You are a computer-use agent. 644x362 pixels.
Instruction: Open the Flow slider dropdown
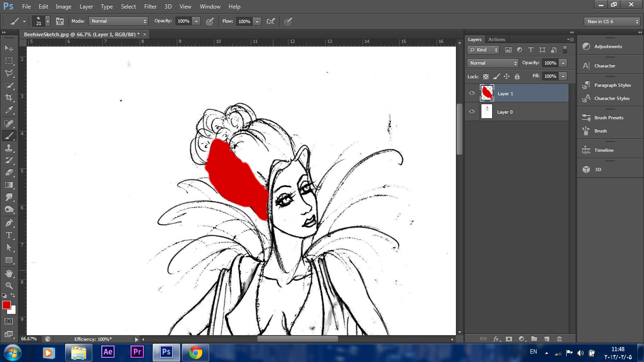pos(257,21)
